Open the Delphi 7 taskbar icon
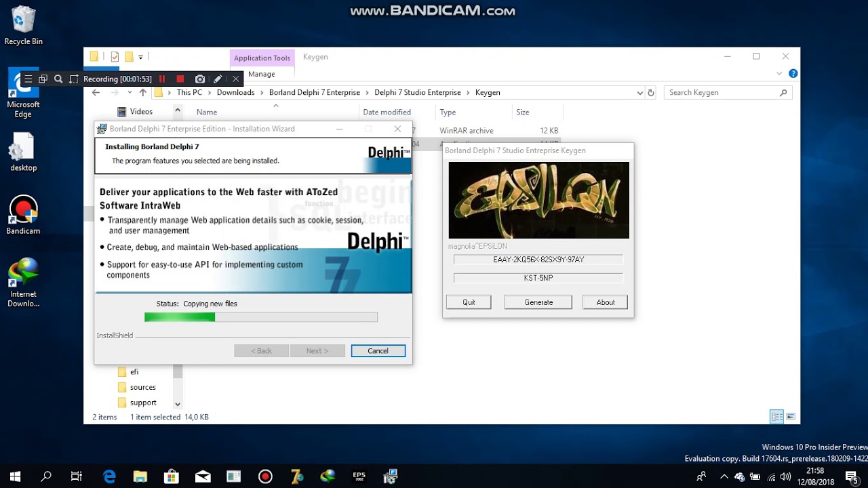The width and height of the screenshot is (868, 488). [296, 476]
